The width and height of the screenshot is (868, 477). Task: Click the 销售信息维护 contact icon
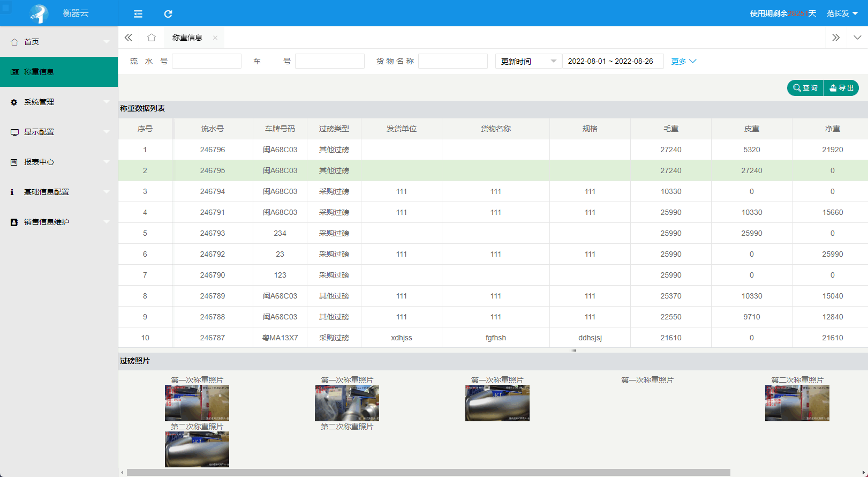[14, 222]
